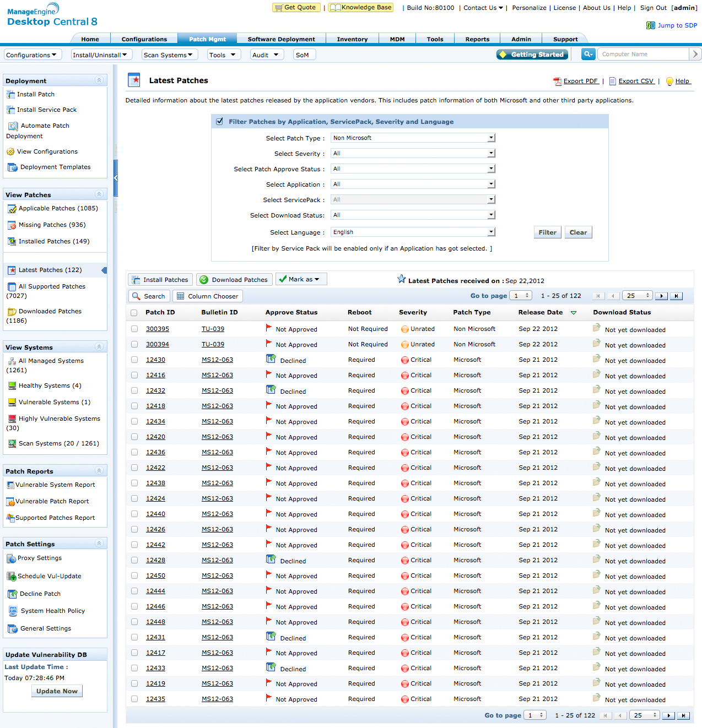This screenshot has width=702, height=728.
Task: Click the Getting Started button
Action: 533,54
